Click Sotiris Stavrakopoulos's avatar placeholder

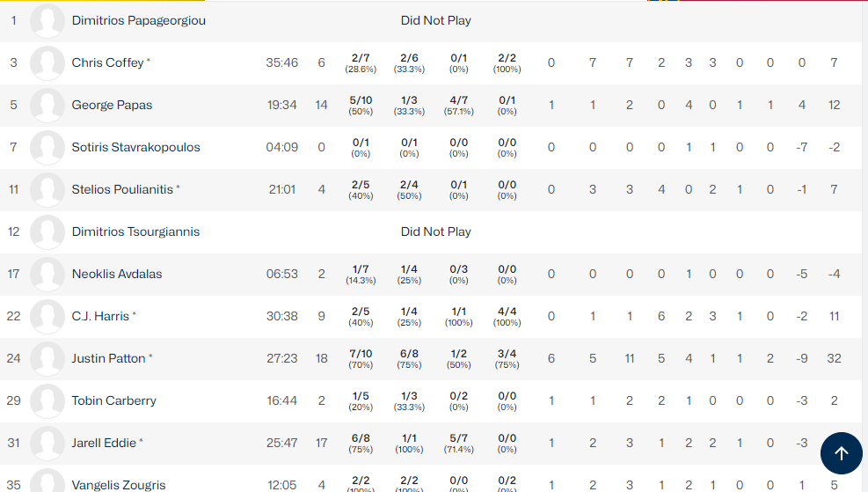pos(47,148)
